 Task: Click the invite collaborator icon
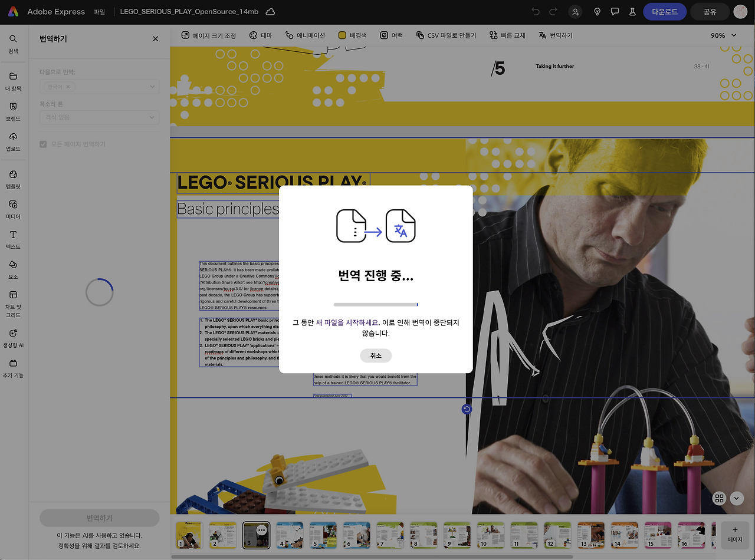click(x=575, y=12)
